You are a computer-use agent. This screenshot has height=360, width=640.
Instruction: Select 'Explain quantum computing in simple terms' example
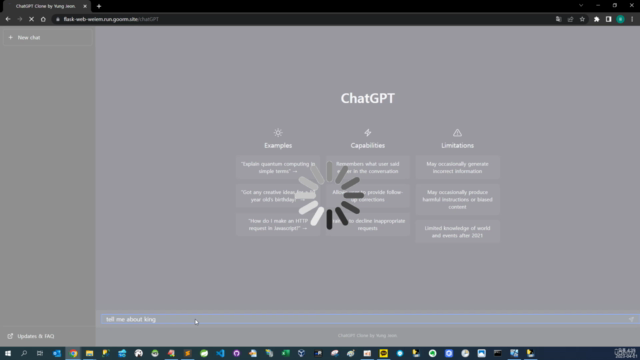(278, 167)
